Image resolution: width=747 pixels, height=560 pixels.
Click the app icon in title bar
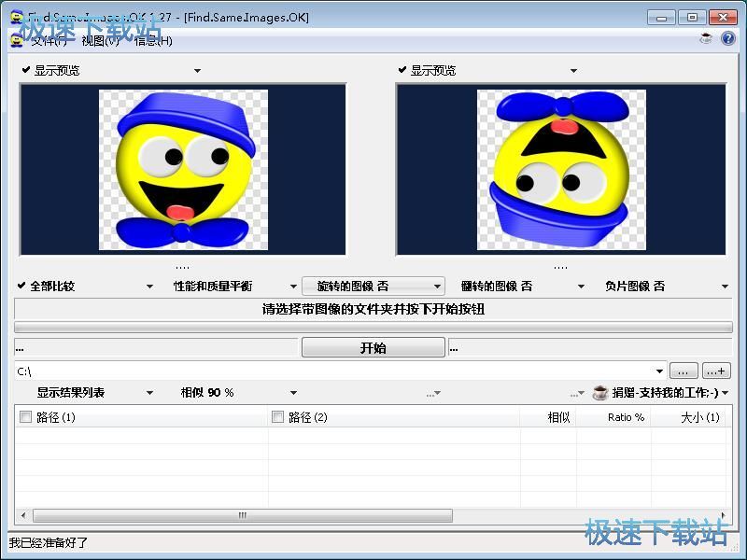(x=17, y=17)
